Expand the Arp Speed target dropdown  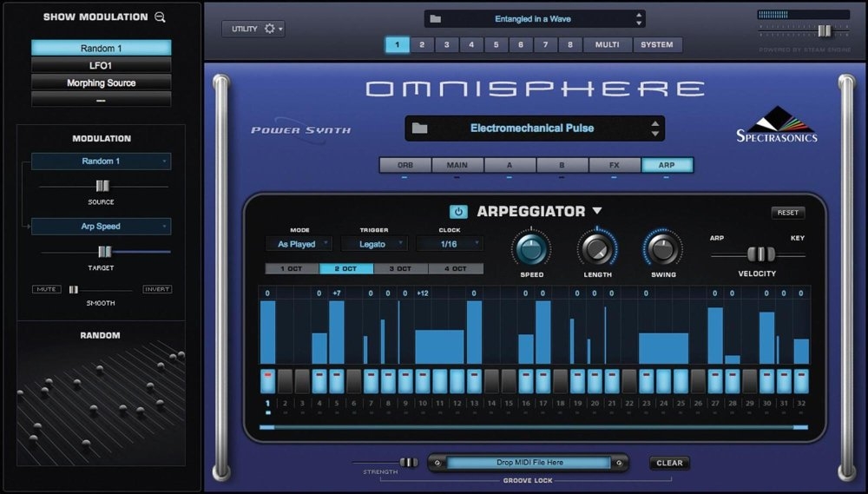point(101,227)
